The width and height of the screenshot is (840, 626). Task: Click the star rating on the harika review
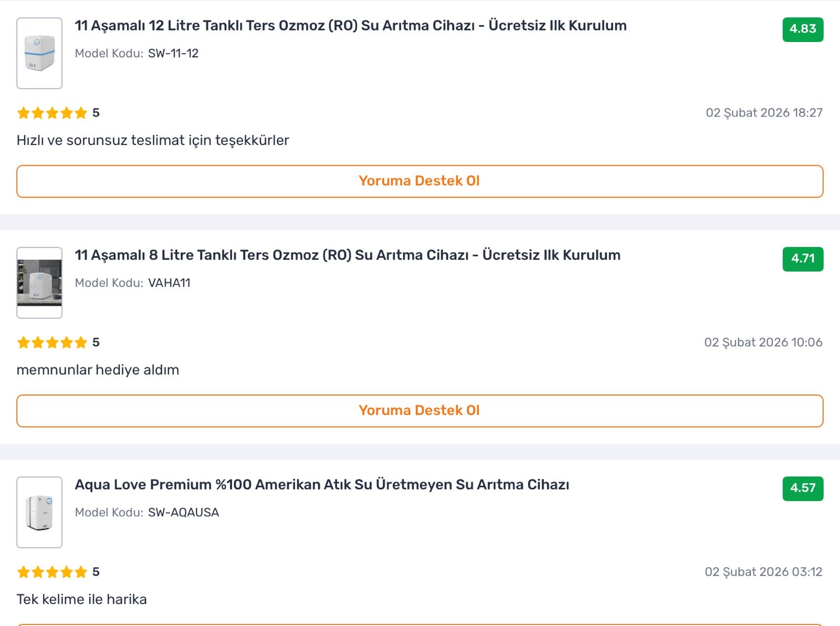(x=52, y=572)
